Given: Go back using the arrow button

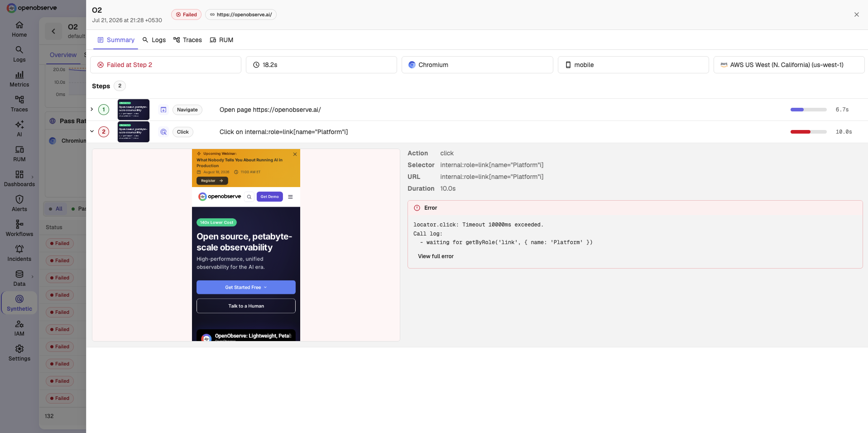Looking at the screenshot, I should coord(53,31).
